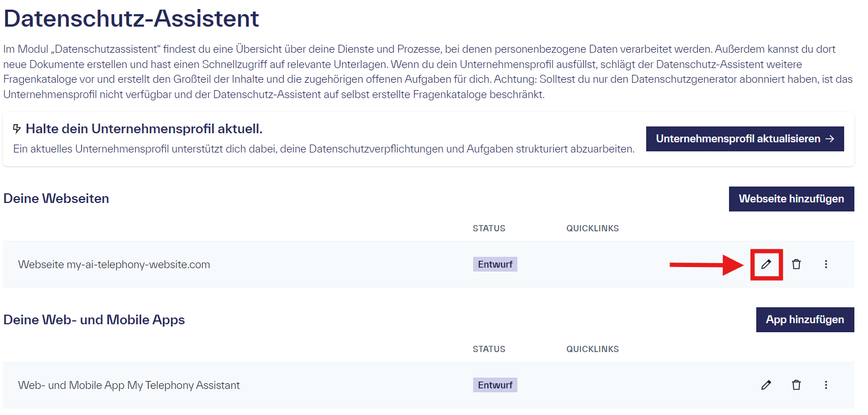Viewport: 868px width, 415px height.
Task: Click the STATUS column header under Deine Webseiten
Action: tap(489, 228)
